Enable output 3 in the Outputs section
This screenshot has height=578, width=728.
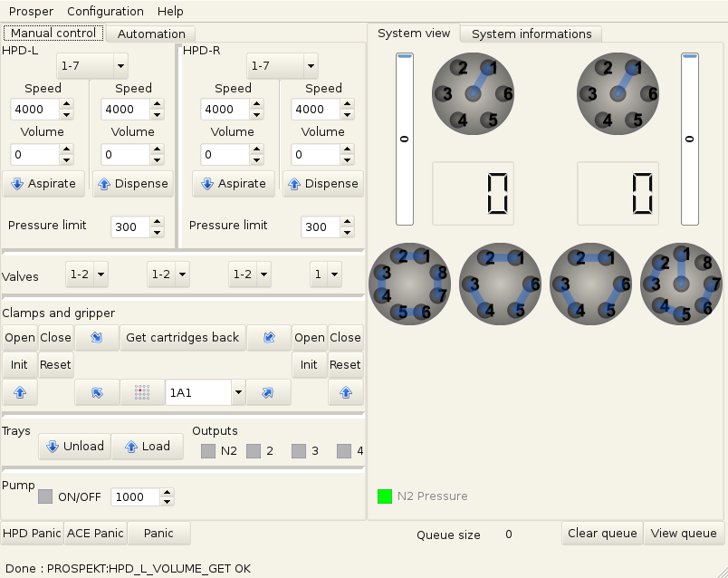tap(300, 450)
